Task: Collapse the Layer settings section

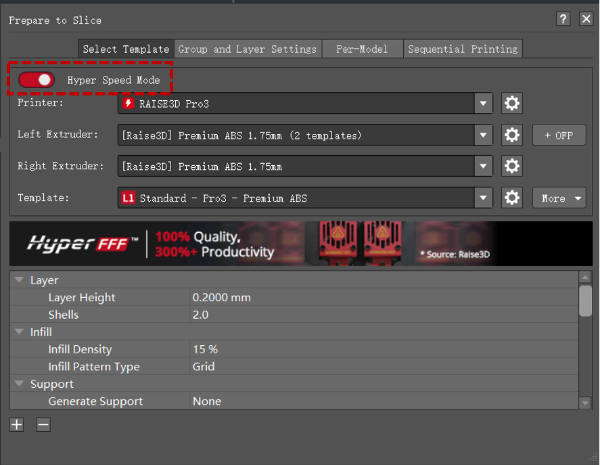Action: click(x=19, y=281)
